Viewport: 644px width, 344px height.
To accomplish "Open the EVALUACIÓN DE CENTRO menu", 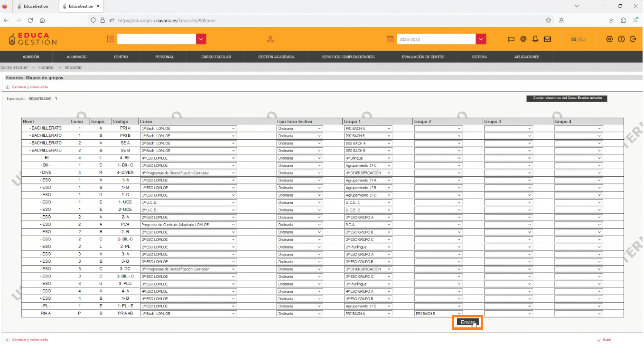I will (x=423, y=57).
